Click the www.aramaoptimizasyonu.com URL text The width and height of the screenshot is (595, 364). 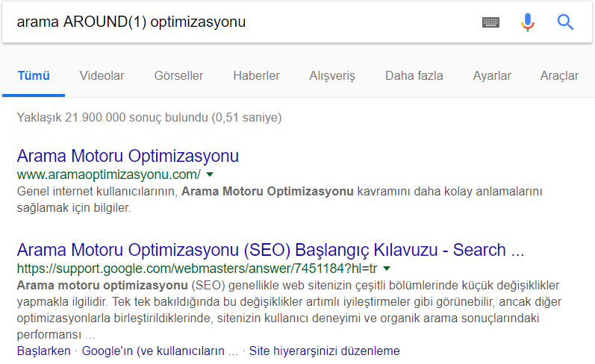(109, 175)
